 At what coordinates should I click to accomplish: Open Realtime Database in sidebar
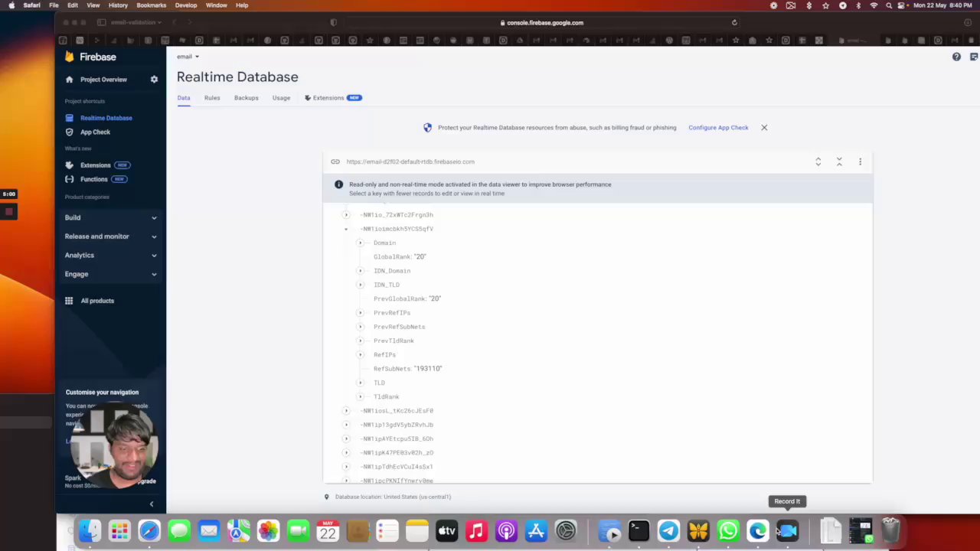click(106, 118)
